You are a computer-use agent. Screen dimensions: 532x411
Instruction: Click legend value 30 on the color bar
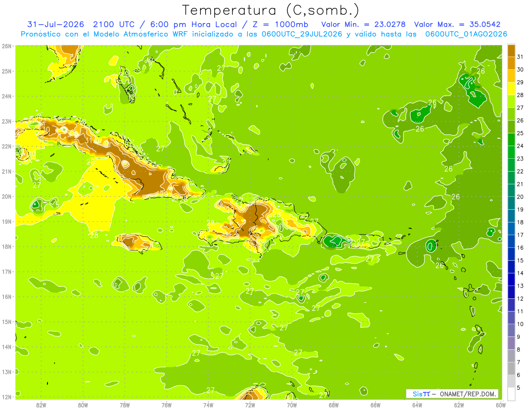520,70
